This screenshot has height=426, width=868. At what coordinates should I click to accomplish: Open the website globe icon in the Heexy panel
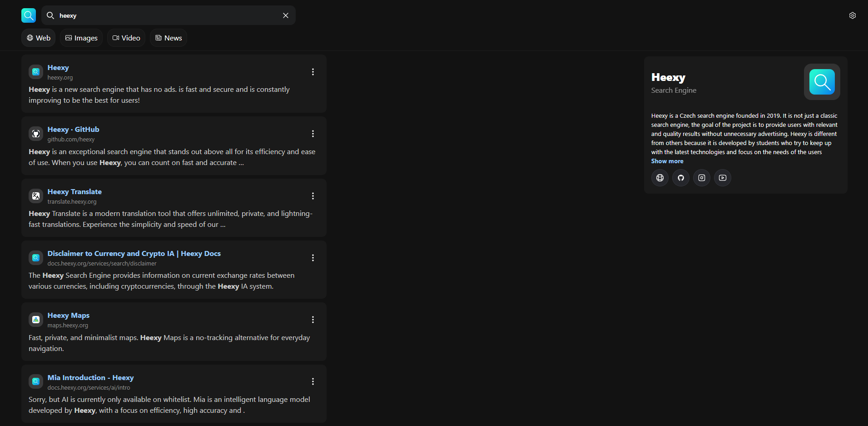pyautogui.click(x=660, y=178)
